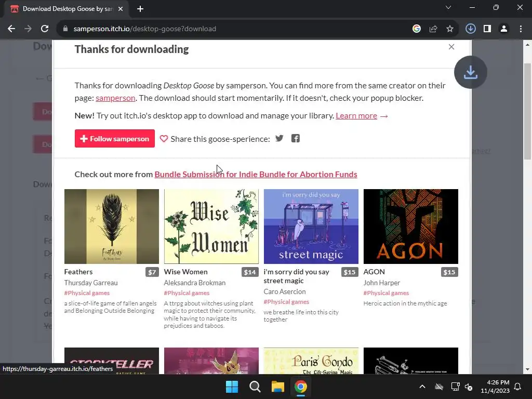Viewport: 532px width, 399px height.
Task: Share on Twitter
Action: 279,138
